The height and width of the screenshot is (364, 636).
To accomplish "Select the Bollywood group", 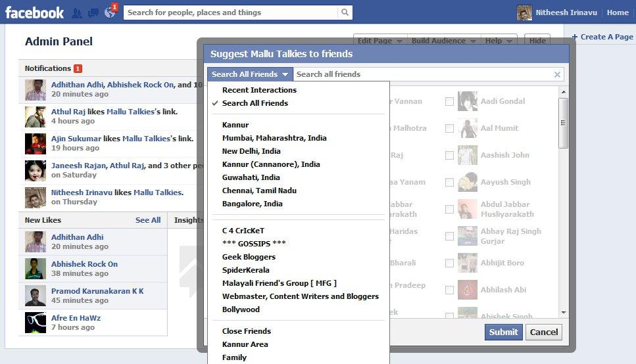I will click(241, 309).
